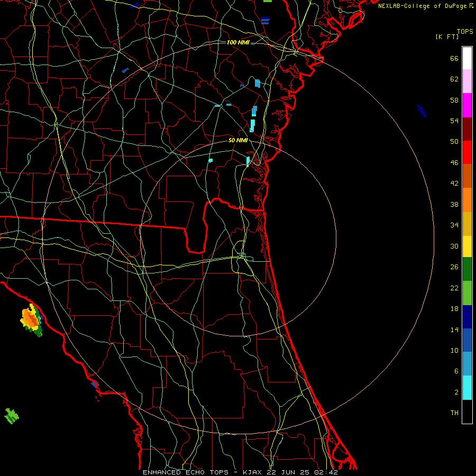476x476 pixels.
Task: Select the magenta swatch in the color scale
Action: click(467, 105)
